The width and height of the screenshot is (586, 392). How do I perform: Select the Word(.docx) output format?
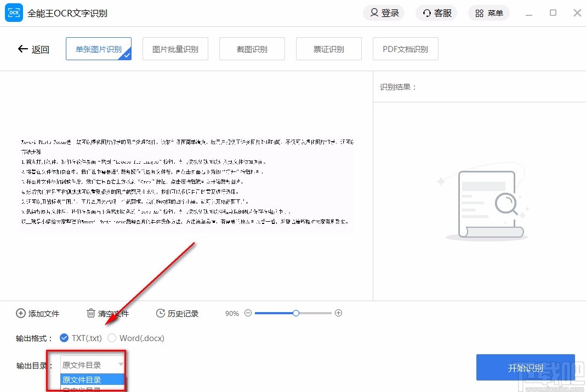(113, 338)
